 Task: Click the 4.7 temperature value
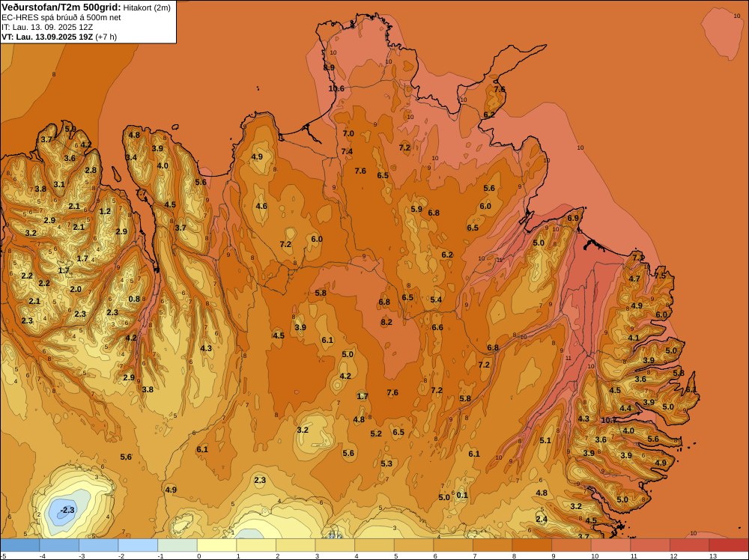pos(634,279)
